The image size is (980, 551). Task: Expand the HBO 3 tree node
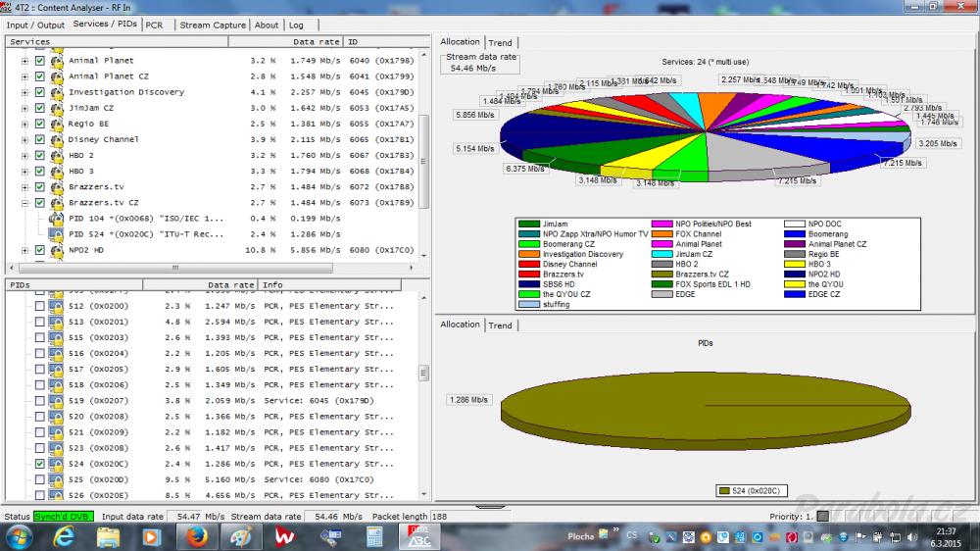click(x=24, y=172)
